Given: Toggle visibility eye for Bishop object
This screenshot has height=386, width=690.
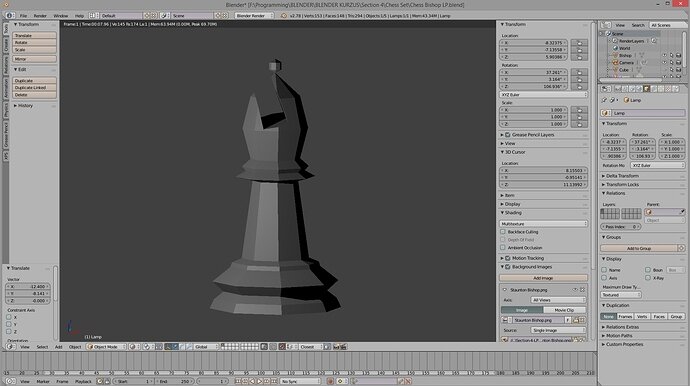Looking at the screenshot, I should [x=664, y=55].
